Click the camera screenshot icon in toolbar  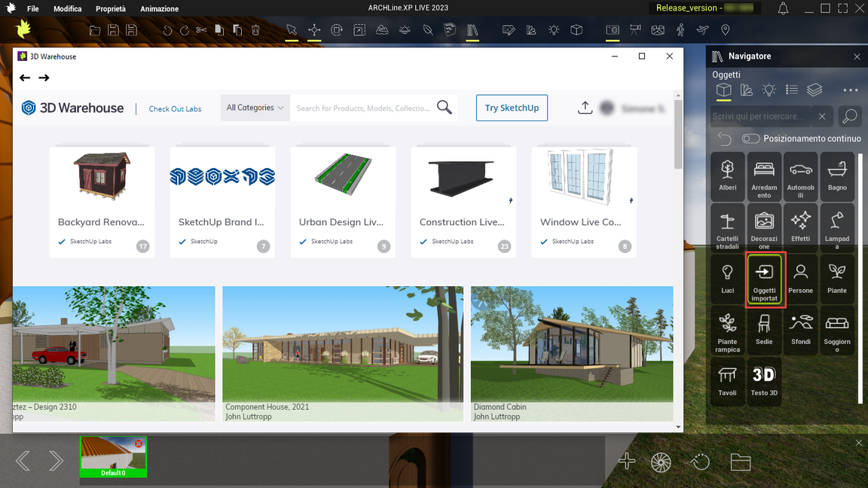point(613,30)
